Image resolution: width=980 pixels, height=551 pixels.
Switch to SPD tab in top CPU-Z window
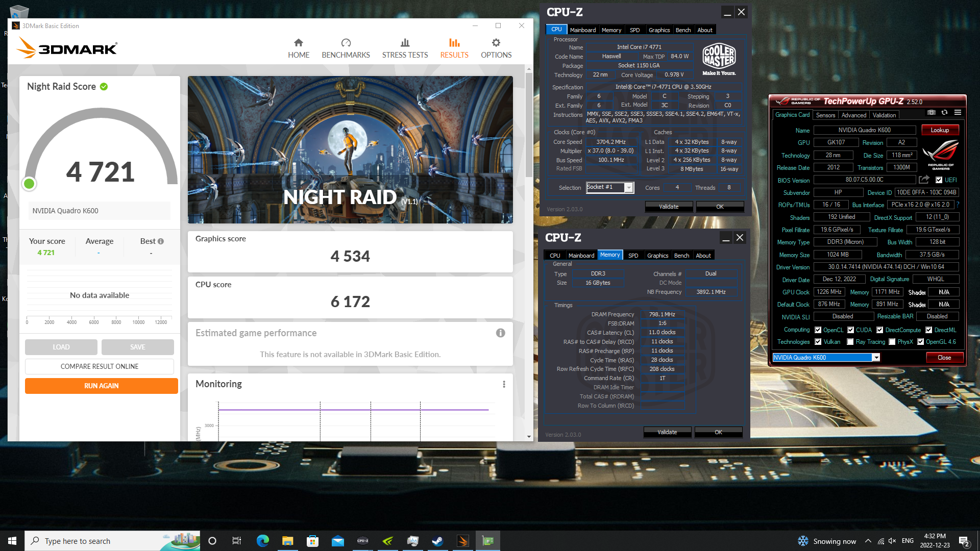click(x=634, y=30)
